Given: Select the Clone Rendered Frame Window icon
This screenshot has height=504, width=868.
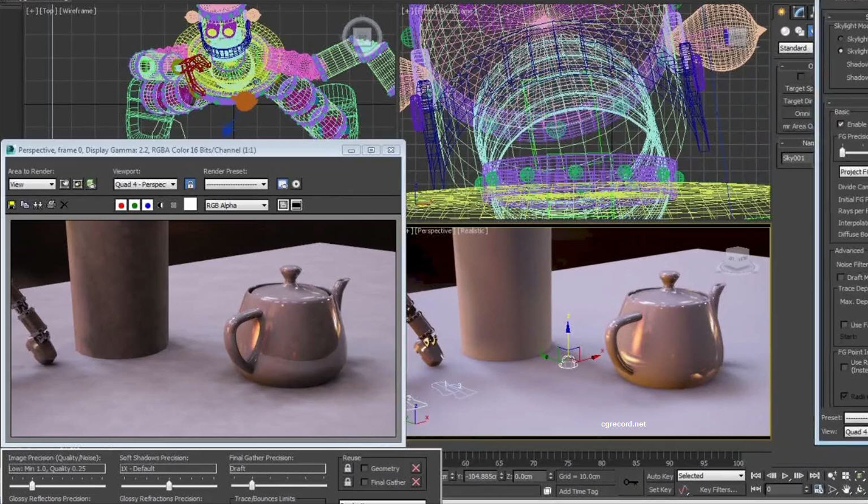Looking at the screenshot, I should coord(38,205).
